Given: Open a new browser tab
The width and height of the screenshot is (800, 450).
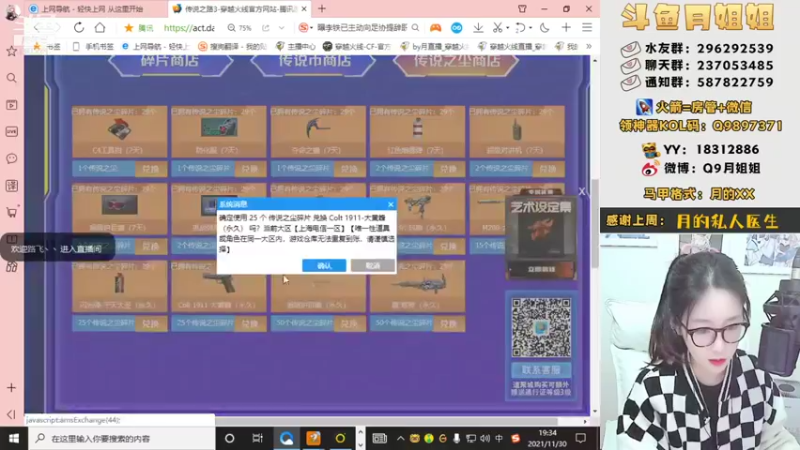Looking at the screenshot, I should [322, 9].
